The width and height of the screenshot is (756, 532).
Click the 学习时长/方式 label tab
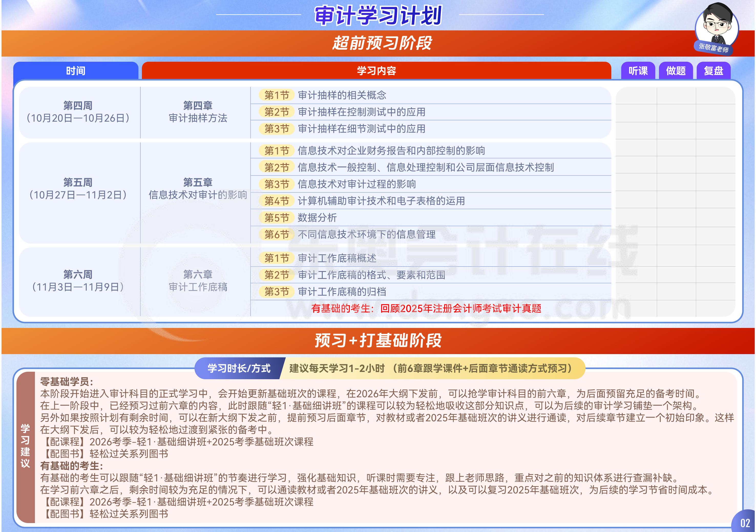[x=239, y=368]
